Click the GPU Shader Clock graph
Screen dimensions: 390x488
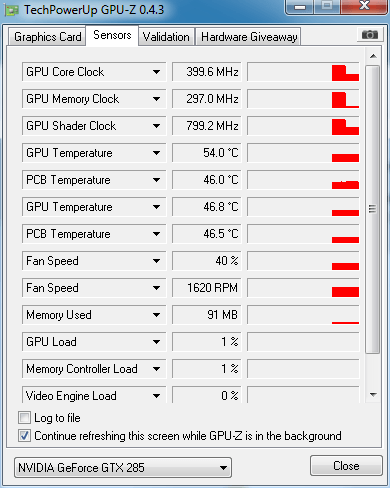click(x=303, y=126)
